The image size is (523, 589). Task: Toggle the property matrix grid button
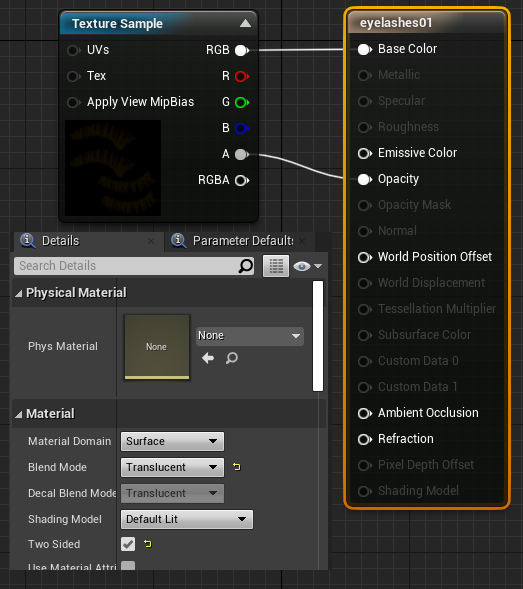tap(276, 266)
